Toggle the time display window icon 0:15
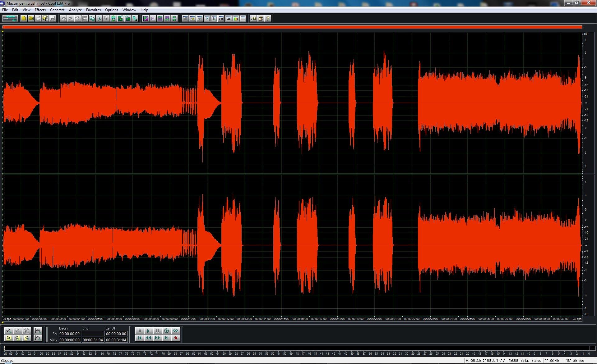Screen dimensions: 597x364 pyautogui.click(x=221, y=18)
